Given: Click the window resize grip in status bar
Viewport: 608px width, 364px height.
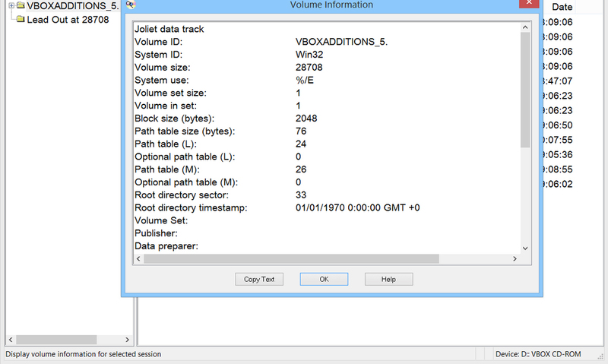Looking at the screenshot, I should tap(601, 356).
